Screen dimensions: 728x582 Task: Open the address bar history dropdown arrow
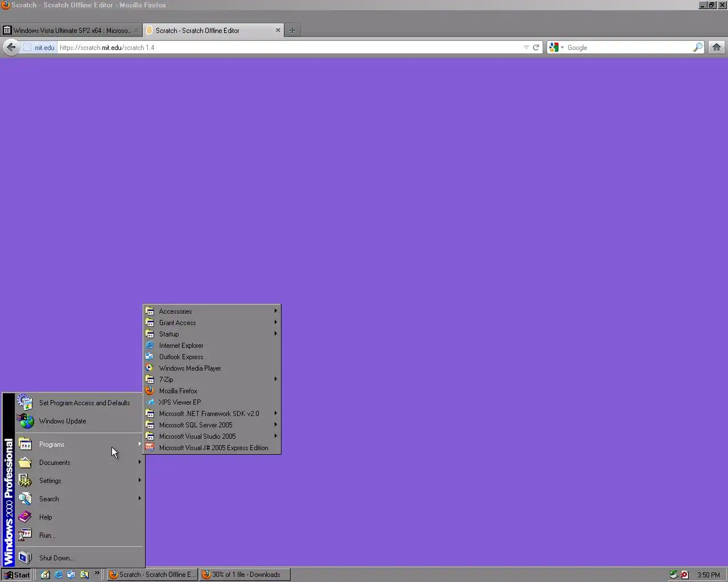526,48
